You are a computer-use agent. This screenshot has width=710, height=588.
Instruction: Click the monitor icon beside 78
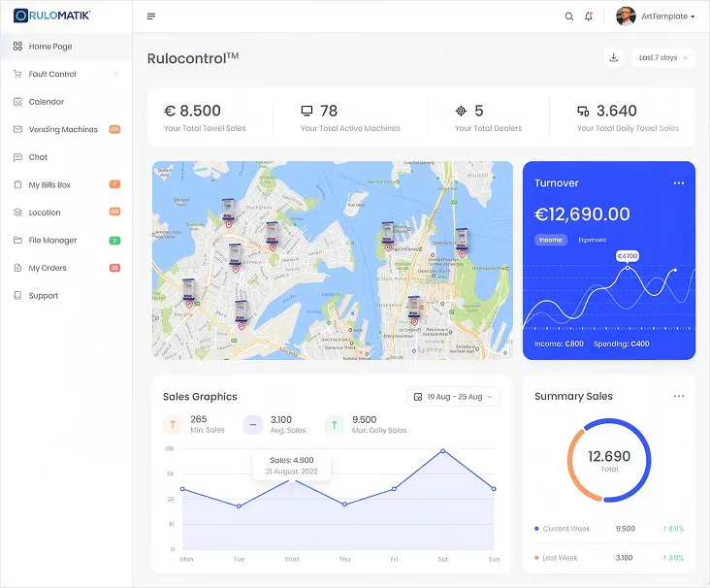pyautogui.click(x=307, y=111)
